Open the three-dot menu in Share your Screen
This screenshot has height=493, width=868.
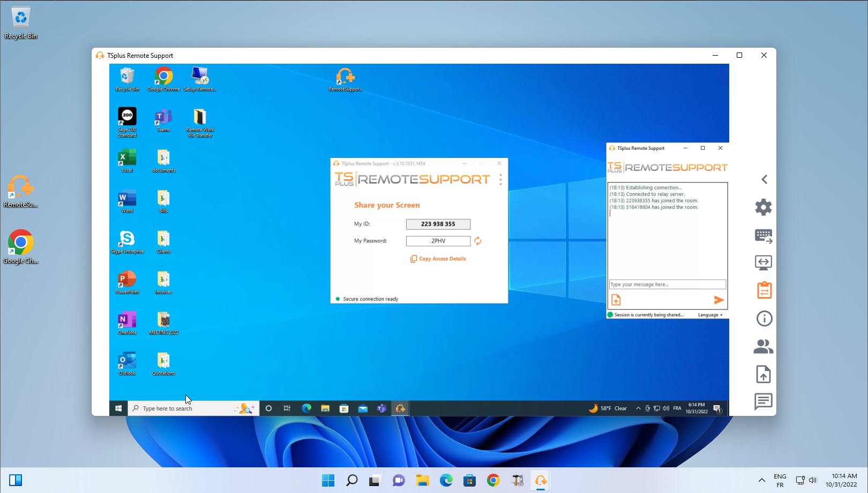click(501, 179)
